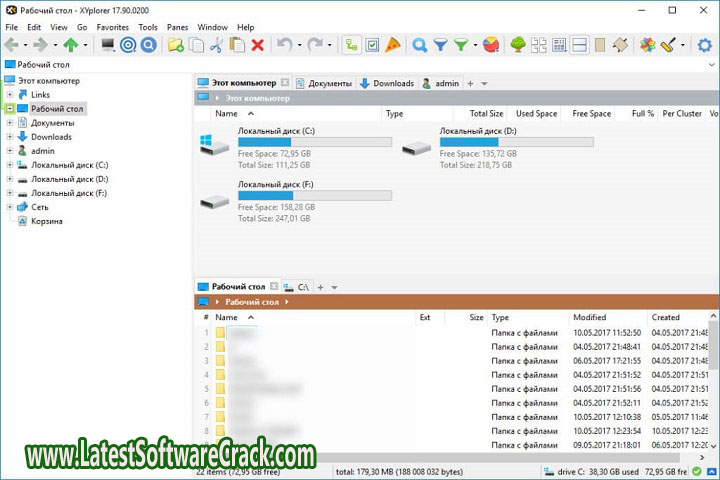Open Find Files magnifier in toolbar
This screenshot has height=480, width=720.
click(420, 45)
